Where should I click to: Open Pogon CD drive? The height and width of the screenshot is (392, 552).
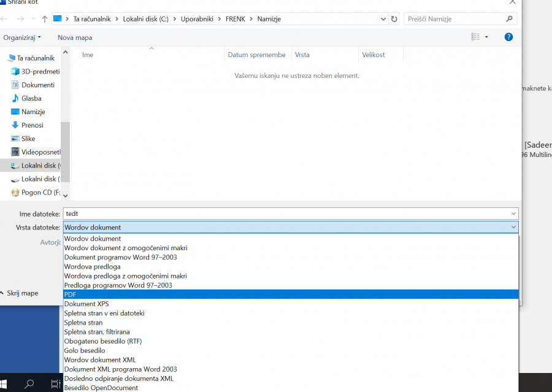pyautogui.click(x=40, y=193)
